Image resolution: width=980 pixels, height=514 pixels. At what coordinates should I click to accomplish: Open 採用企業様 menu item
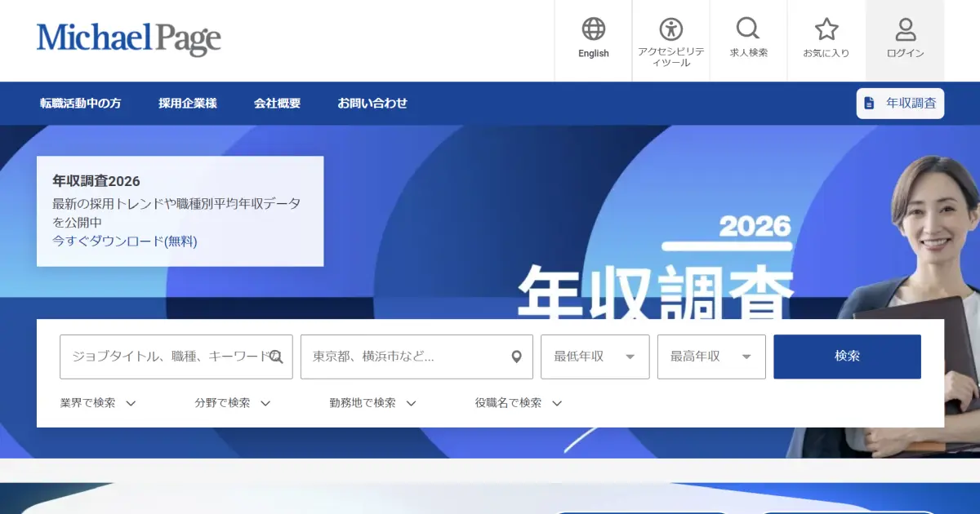point(188,104)
